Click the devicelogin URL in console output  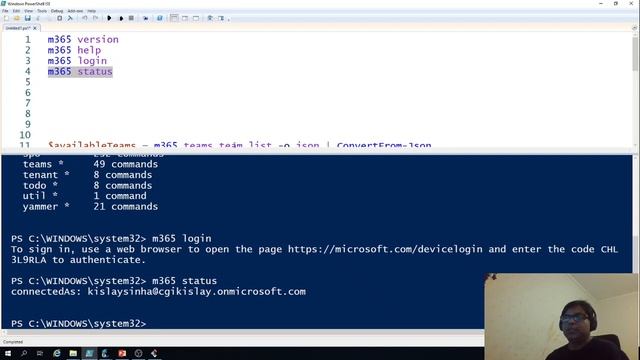[385, 249]
